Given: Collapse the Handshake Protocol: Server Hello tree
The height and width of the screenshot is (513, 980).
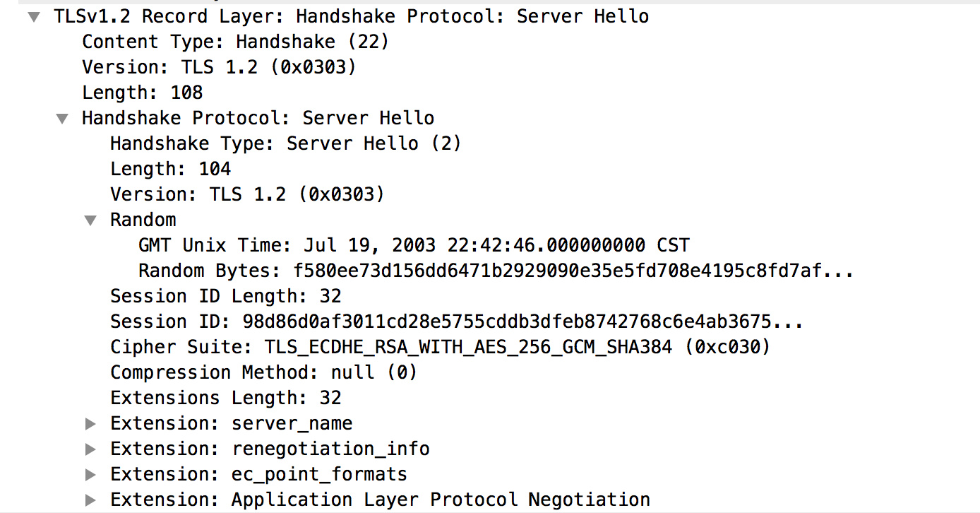Looking at the screenshot, I should point(62,118).
